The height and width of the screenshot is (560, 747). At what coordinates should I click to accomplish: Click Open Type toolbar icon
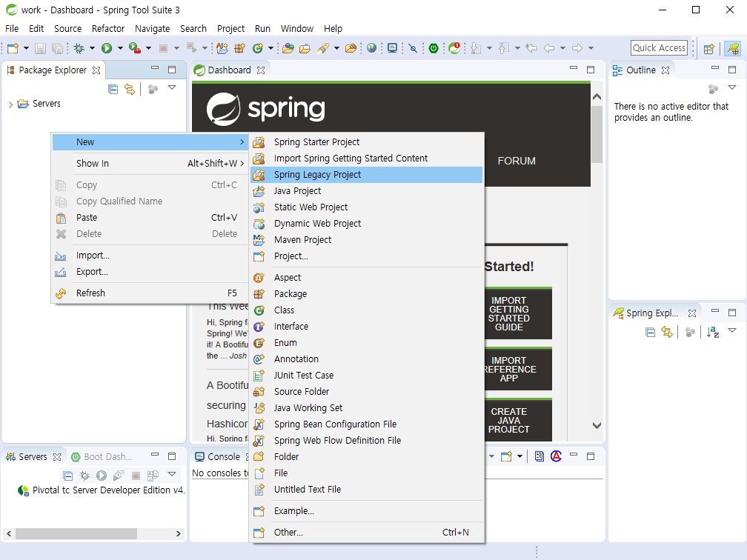pos(288,48)
